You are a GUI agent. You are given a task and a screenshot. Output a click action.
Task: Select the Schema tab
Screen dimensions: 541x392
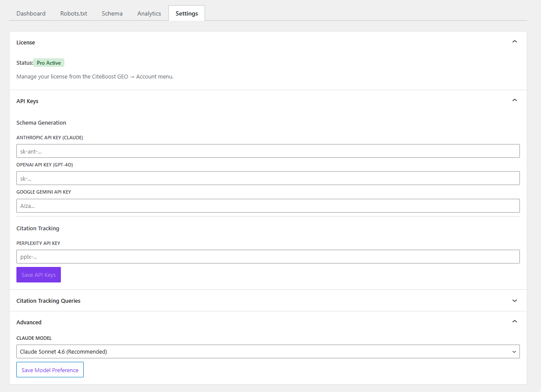click(112, 13)
